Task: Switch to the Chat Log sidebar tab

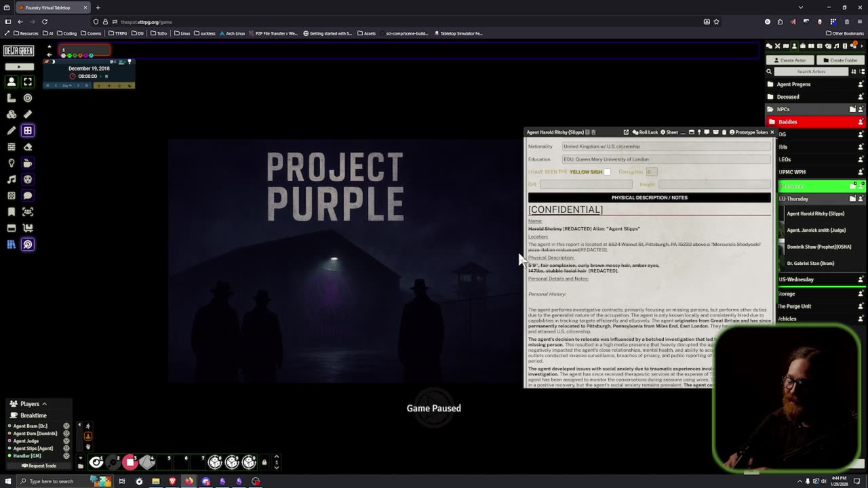Action: (769, 46)
